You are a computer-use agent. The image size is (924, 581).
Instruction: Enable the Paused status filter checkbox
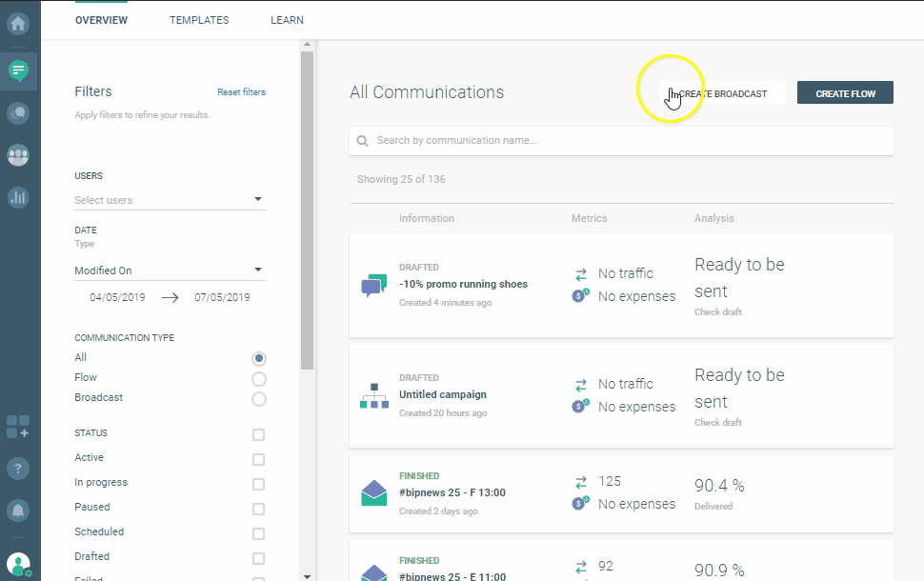tap(258, 509)
